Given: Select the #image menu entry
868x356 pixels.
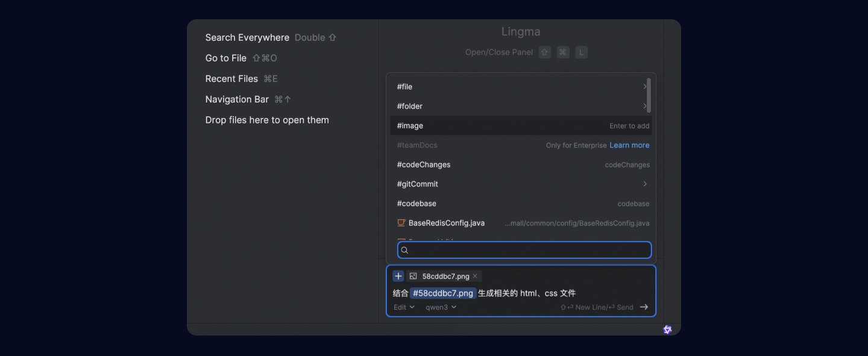Looking at the screenshot, I should pyautogui.click(x=410, y=125).
